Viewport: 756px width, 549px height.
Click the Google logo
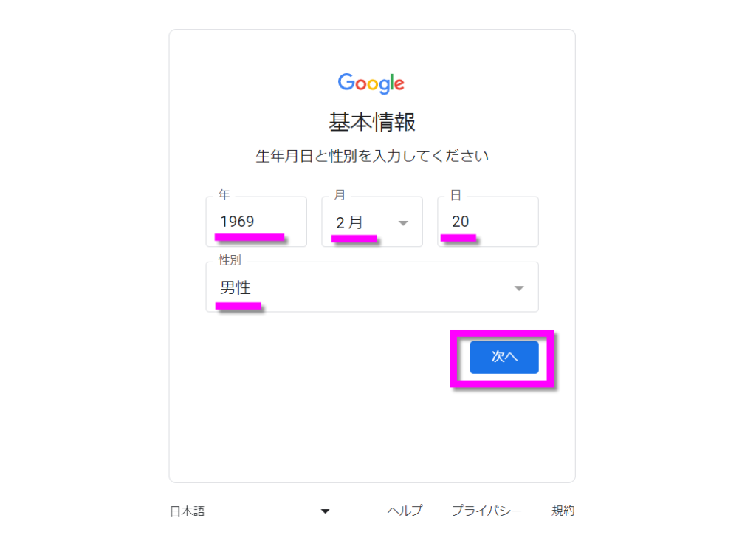(371, 83)
